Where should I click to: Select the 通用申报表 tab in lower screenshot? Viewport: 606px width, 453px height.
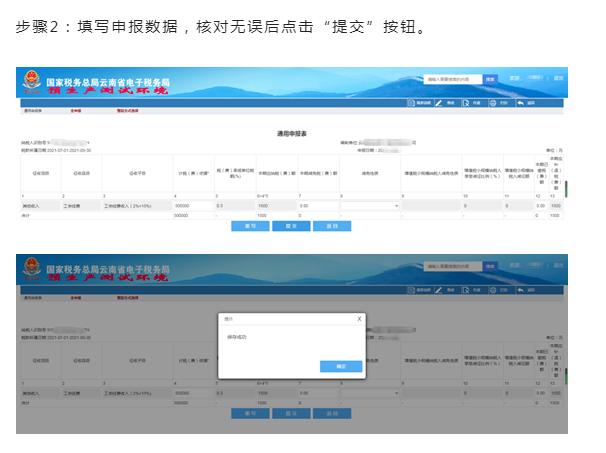(x=33, y=298)
